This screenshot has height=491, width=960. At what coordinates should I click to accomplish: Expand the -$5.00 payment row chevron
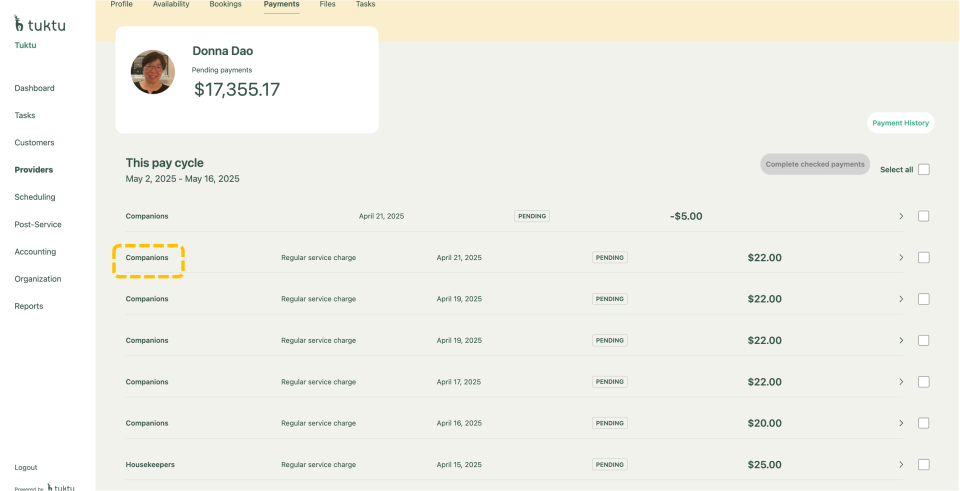click(x=900, y=216)
